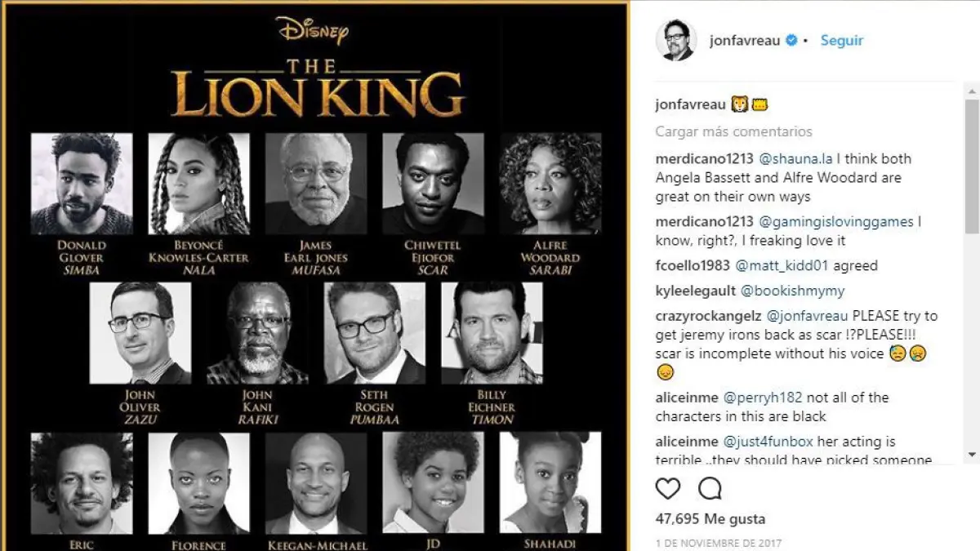Expand Cargar más comentarios
This screenshot has height=551, width=980.
point(733,131)
